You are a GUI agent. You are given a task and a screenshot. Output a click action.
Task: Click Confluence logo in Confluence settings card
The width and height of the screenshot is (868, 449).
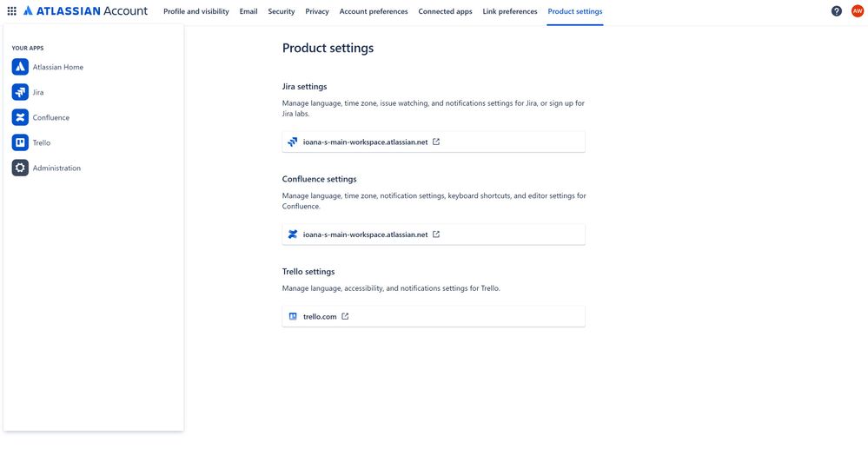(293, 234)
